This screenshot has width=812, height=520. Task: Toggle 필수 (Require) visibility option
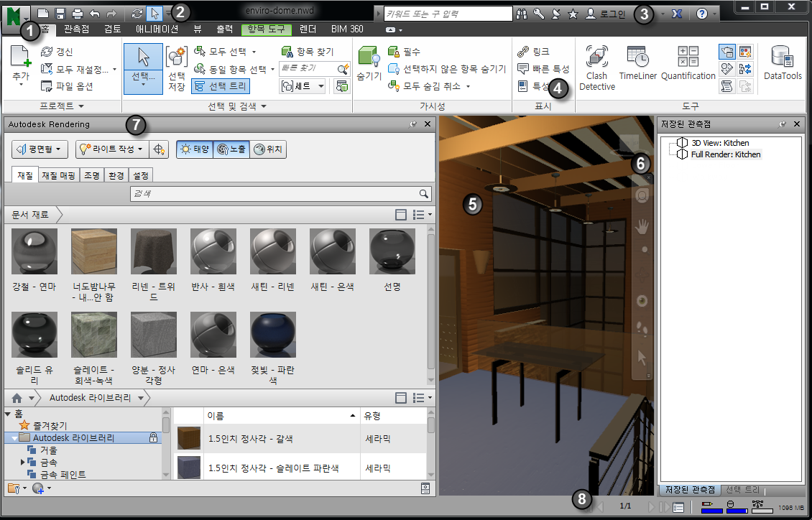tap(404, 51)
